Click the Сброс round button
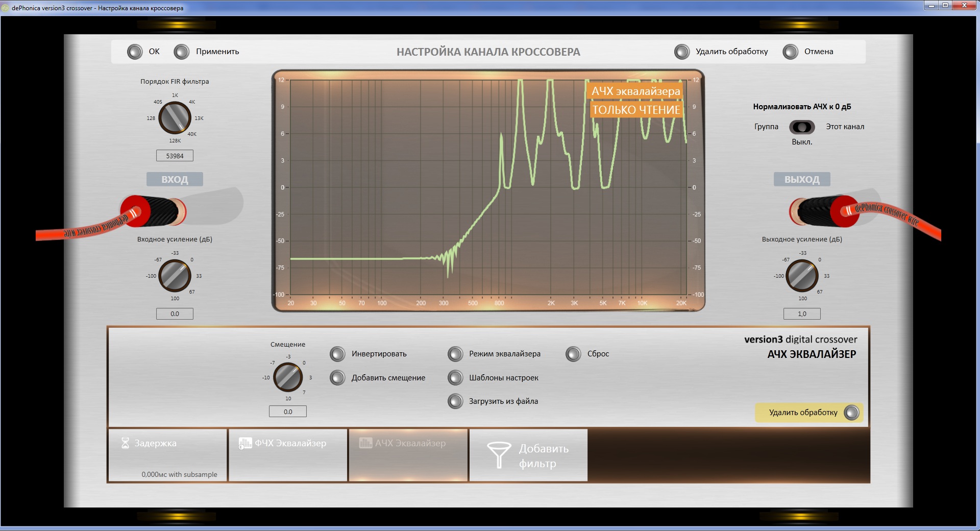The height and width of the screenshot is (531, 980). (573, 354)
